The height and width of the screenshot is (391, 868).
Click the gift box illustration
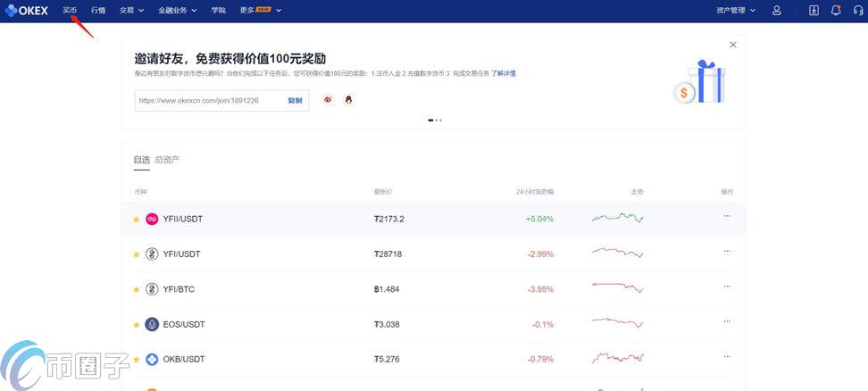tap(700, 82)
